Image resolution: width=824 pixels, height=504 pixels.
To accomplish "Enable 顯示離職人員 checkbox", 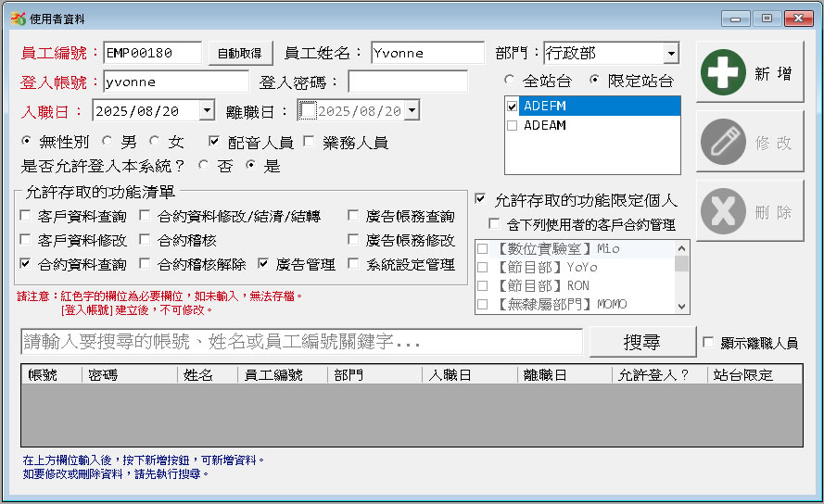I will point(709,343).
